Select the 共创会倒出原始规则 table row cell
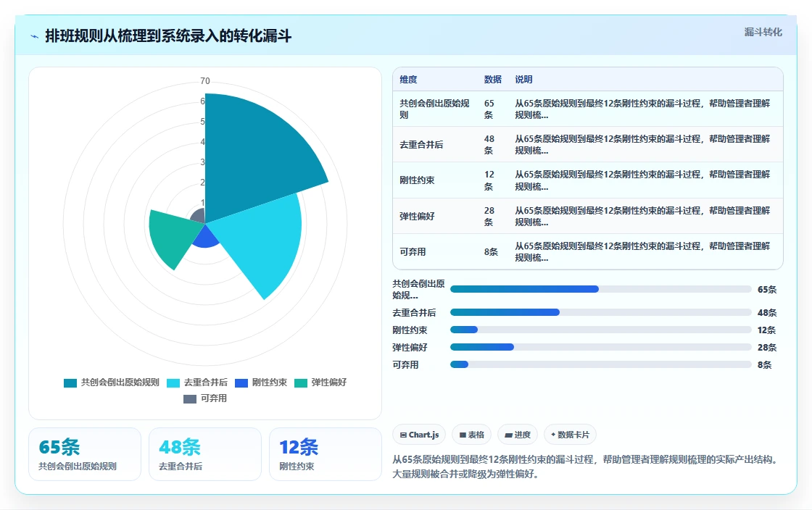The height and width of the screenshot is (510, 812). (x=434, y=109)
